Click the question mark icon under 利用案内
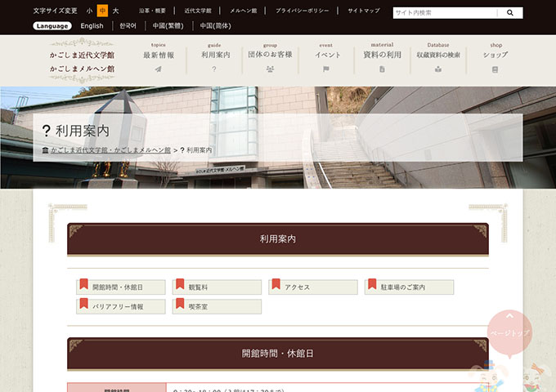Viewport: 556px width, 392px height. click(x=214, y=69)
